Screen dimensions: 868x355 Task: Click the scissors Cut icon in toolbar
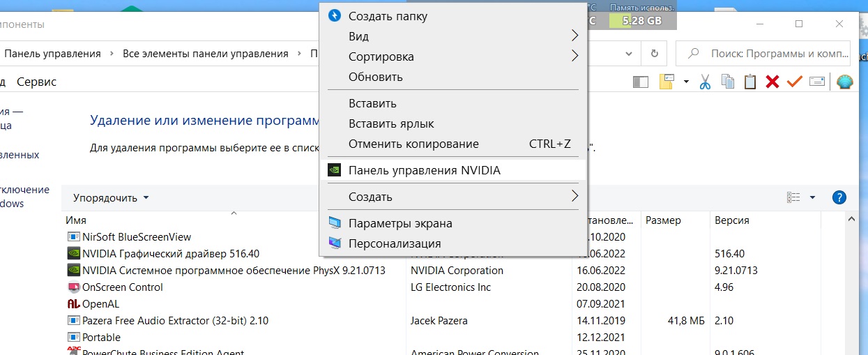(x=704, y=82)
